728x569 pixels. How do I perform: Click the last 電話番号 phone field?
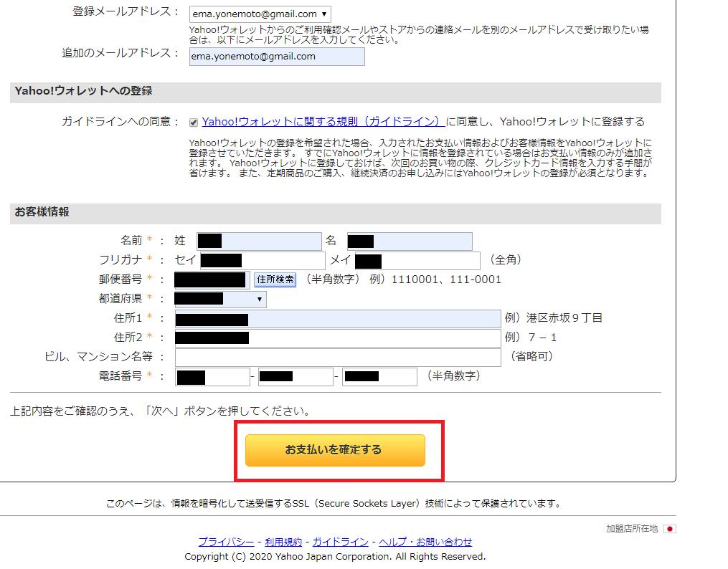(x=380, y=377)
